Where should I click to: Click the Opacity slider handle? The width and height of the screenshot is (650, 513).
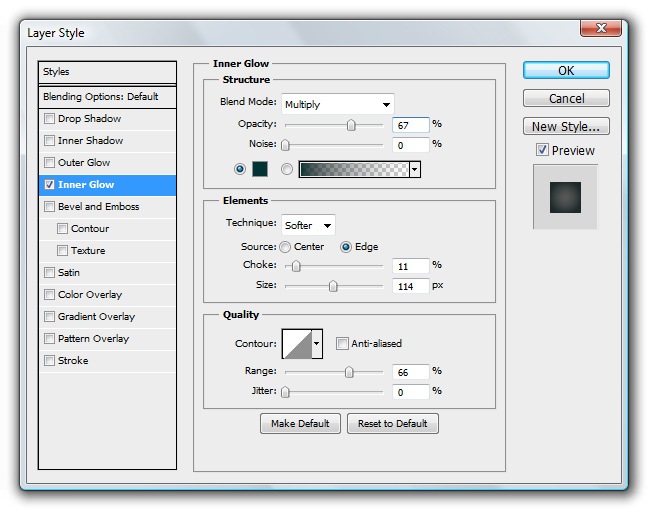click(351, 125)
